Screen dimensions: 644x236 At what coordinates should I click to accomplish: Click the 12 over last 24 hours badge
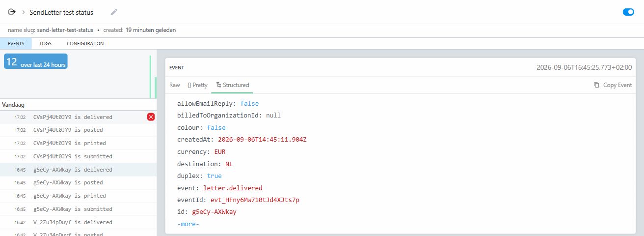click(x=36, y=61)
